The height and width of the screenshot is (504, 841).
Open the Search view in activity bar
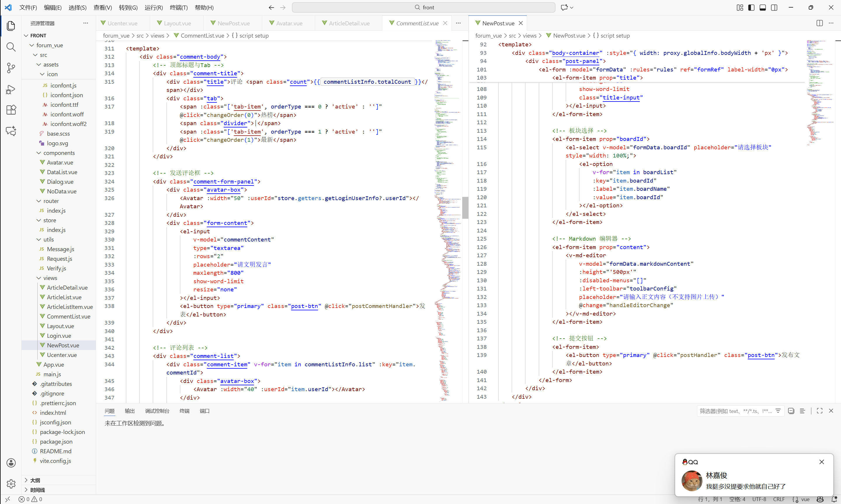[x=11, y=47]
